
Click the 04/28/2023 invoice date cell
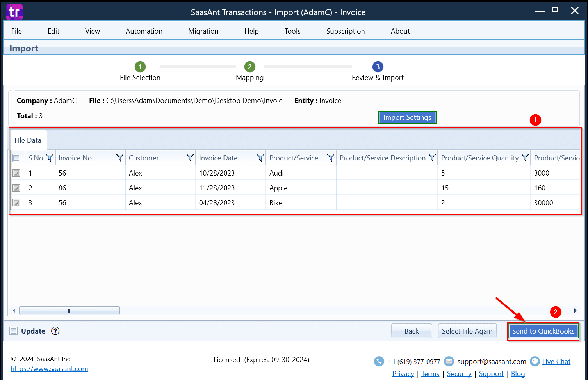coord(230,202)
